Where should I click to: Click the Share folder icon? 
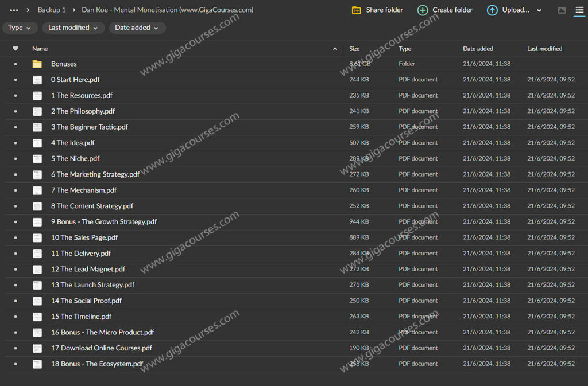click(x=356, y=10)
